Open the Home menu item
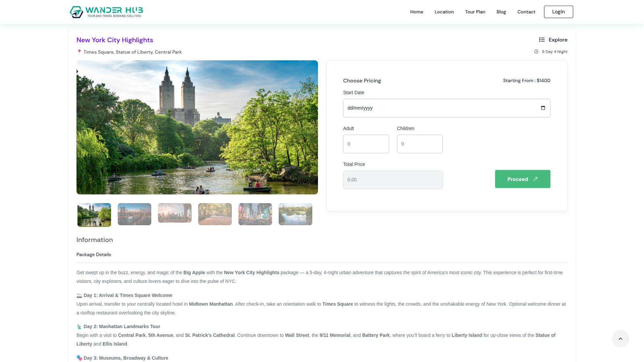 point(416,12)
